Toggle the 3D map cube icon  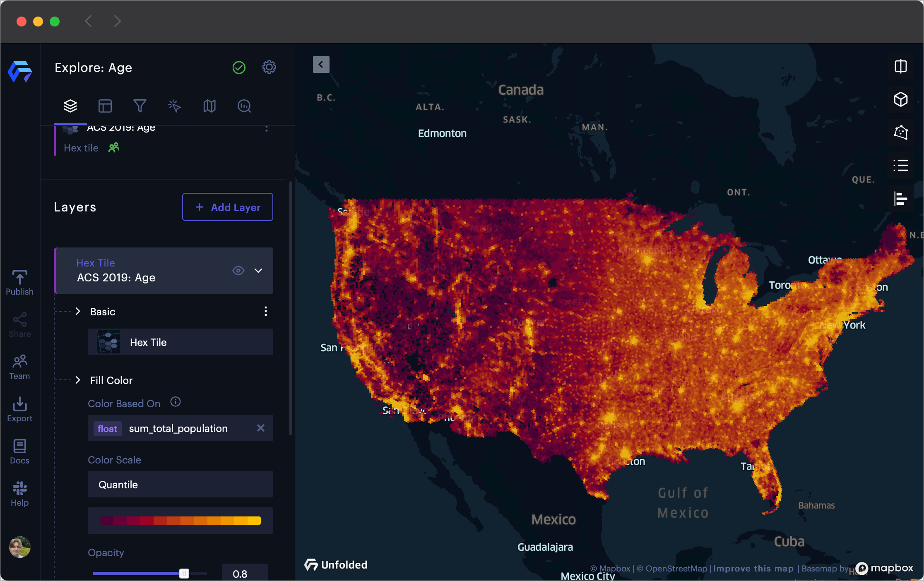click(x=900, y=99)
